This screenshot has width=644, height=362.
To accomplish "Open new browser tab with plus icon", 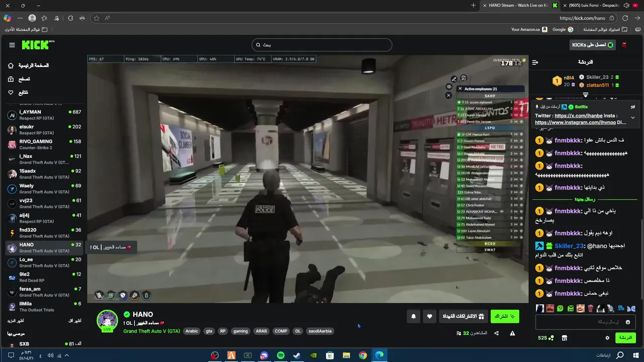I will pos(473,6).
